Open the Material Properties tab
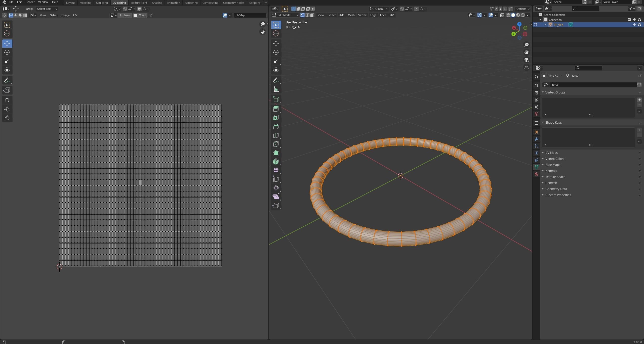This screenshot has width=644, height=344. [536, 174]
